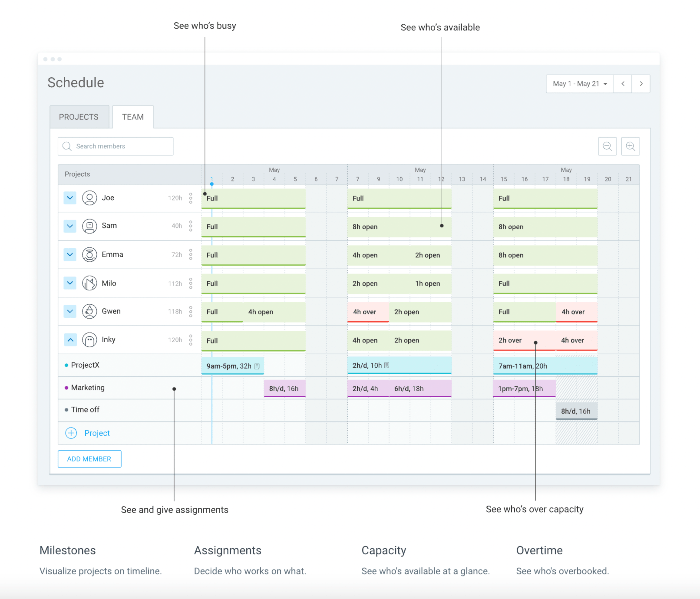
Task: Select the TEAM tab
Action: [x=133, y=117]
